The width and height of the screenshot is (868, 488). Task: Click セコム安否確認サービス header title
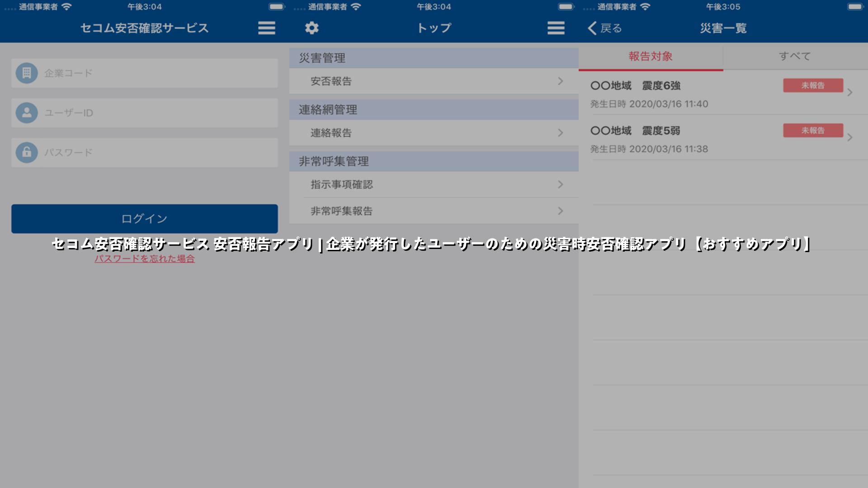(x=145, y=28)
